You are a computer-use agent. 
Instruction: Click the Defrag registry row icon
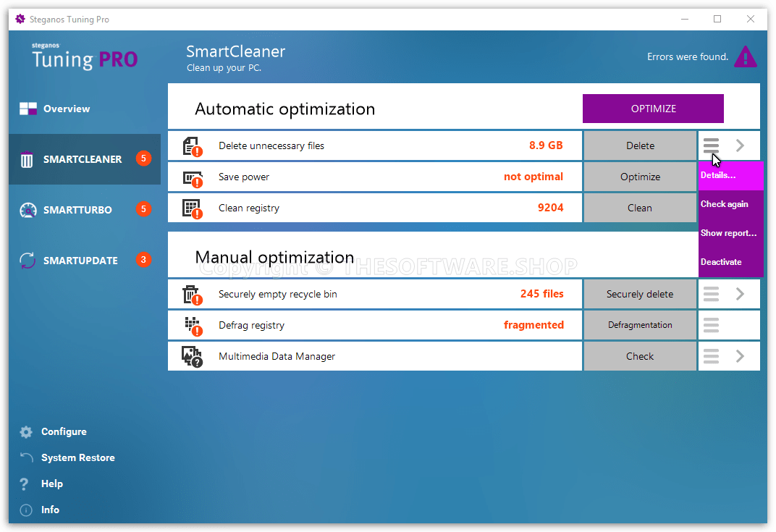[192, 326]
